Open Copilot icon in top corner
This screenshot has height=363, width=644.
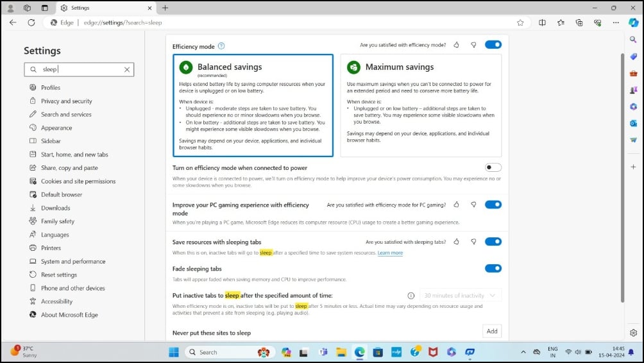(633, 22)
